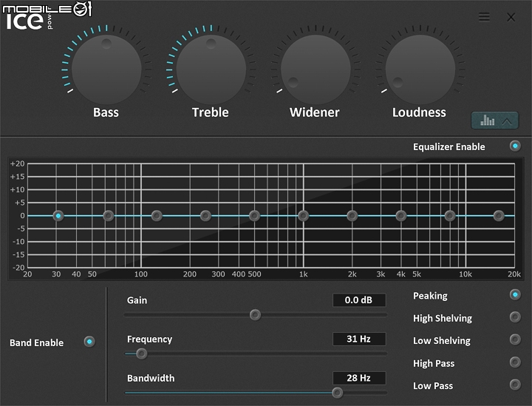Select the equalizer band node at 1k
The height and width of the screenshot is (406, 532).
point(304,215)
